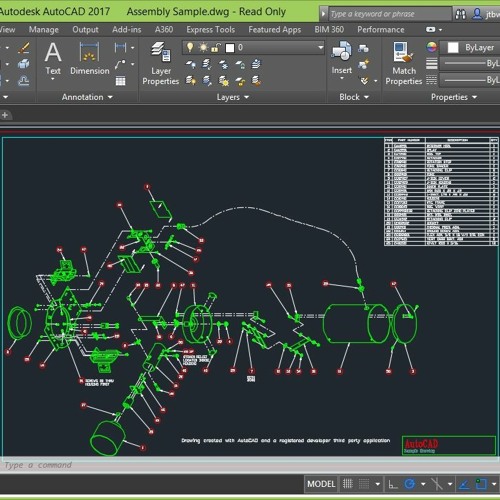Click the Edit Block icon

[x=363, y=64]
